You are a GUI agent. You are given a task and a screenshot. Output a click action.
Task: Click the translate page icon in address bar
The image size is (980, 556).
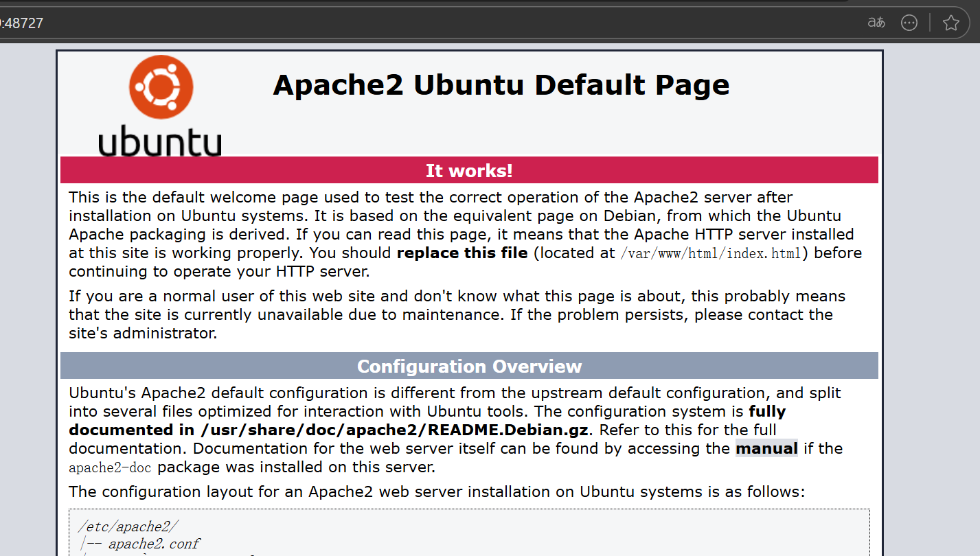876,23
